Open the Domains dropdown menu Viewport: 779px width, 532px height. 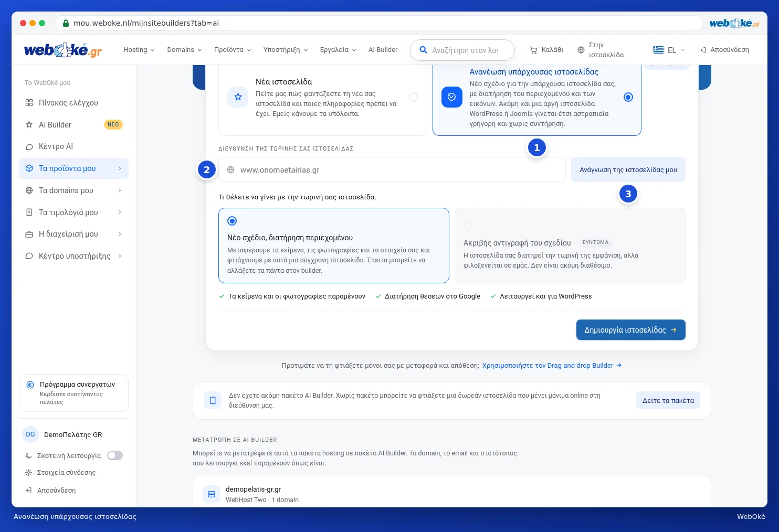[x=184, y=50]
